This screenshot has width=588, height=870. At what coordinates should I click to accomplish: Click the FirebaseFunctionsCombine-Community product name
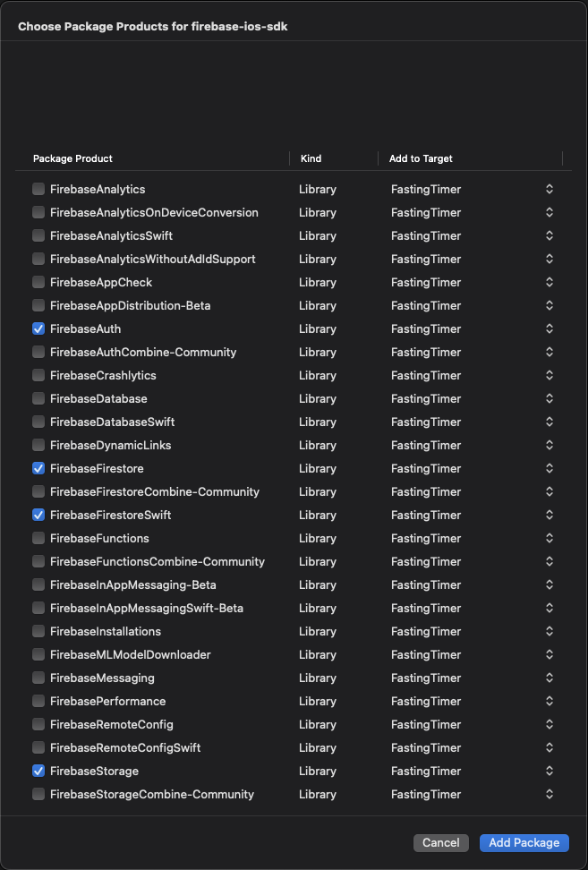pyautogui.click(x=158, y=561)
